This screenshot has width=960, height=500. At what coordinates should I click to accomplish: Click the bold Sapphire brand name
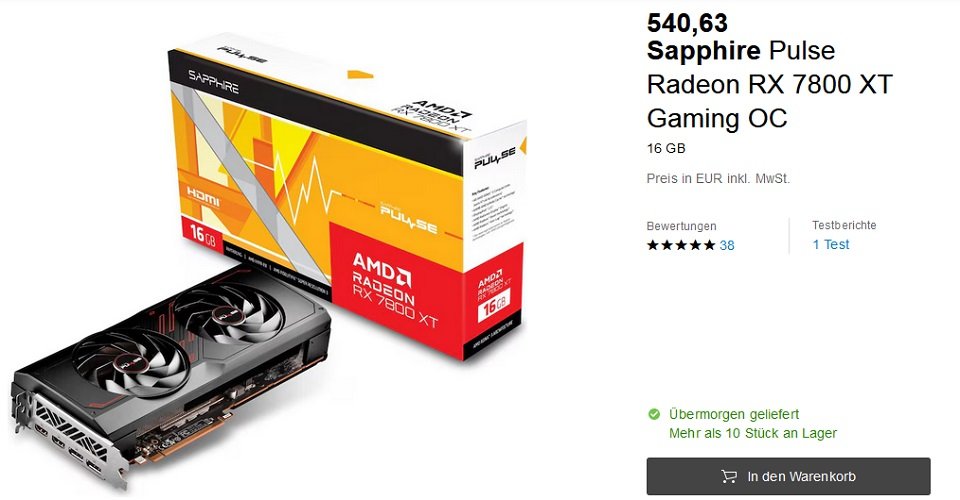point(703,50)
